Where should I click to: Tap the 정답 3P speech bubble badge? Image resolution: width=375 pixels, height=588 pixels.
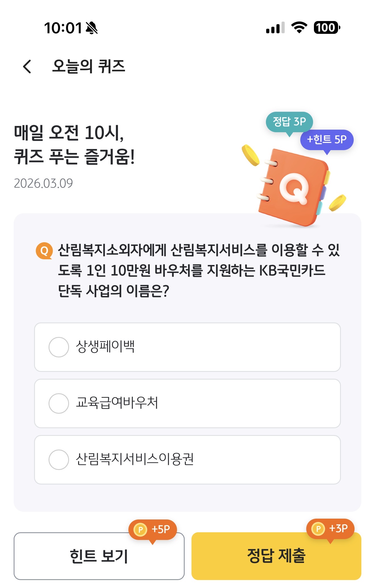pyautogui.click(x=289, y=122)
